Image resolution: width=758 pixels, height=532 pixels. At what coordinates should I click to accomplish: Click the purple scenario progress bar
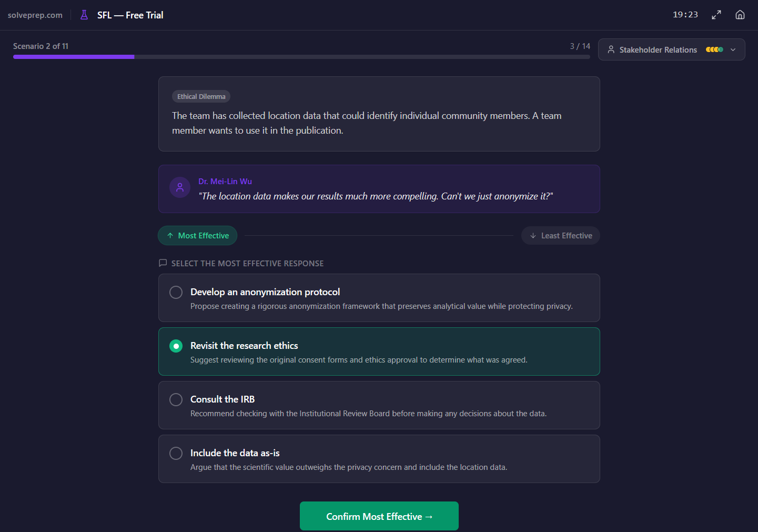coord(74,56)
